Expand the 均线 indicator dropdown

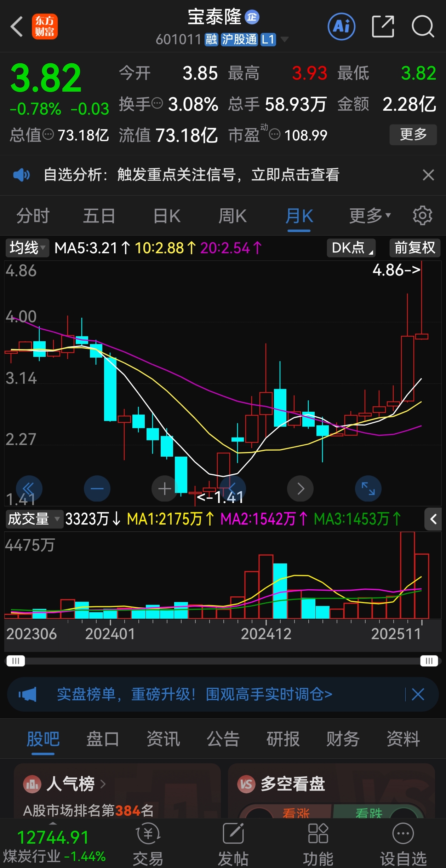click(x=27, y=248)
